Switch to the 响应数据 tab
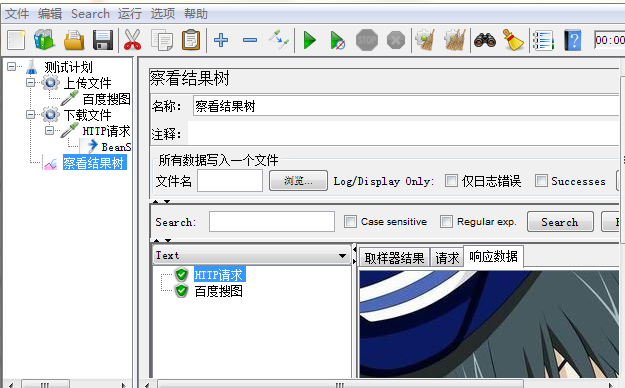Screen dimensions: 625x388 click(493, 256)
